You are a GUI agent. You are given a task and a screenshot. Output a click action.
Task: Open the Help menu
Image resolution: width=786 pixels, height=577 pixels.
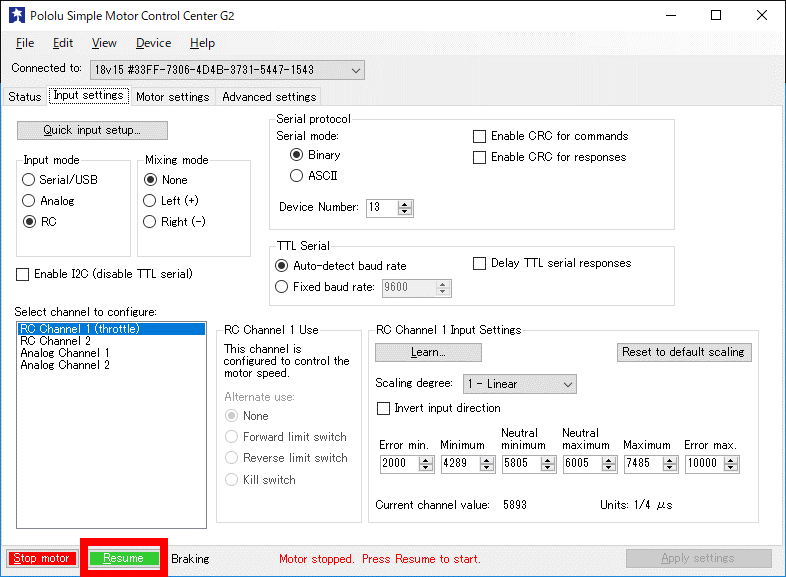pos(202,43)
